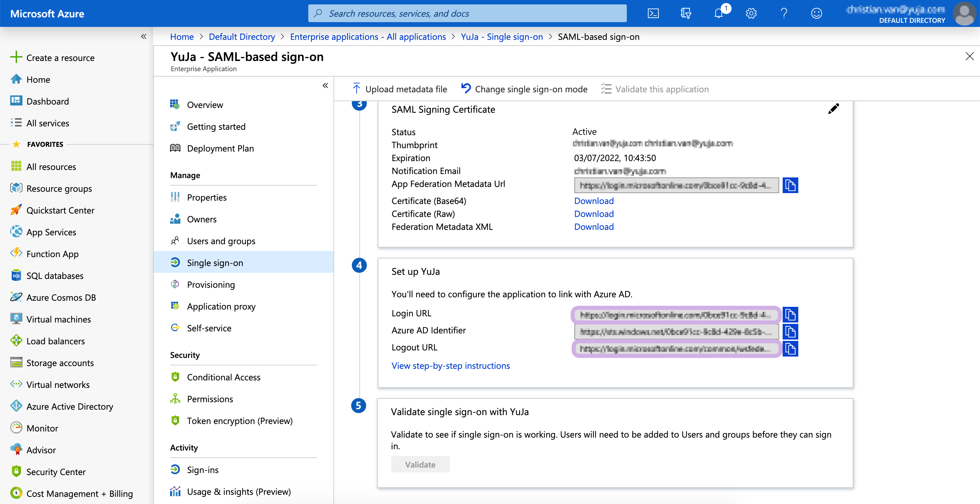The width and height of the screenshot is (980, 504).
Task: Open Cloud Shell from top bar
Action: pos(653,14)
